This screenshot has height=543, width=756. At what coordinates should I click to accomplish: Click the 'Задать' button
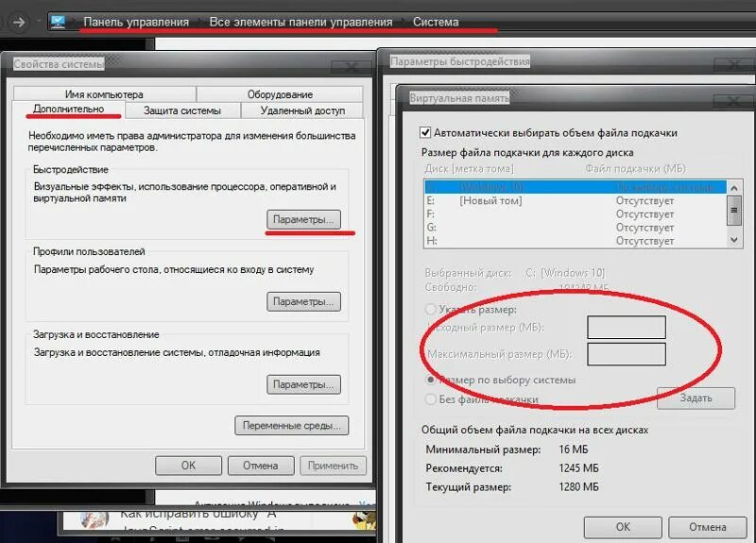[696, 398]
